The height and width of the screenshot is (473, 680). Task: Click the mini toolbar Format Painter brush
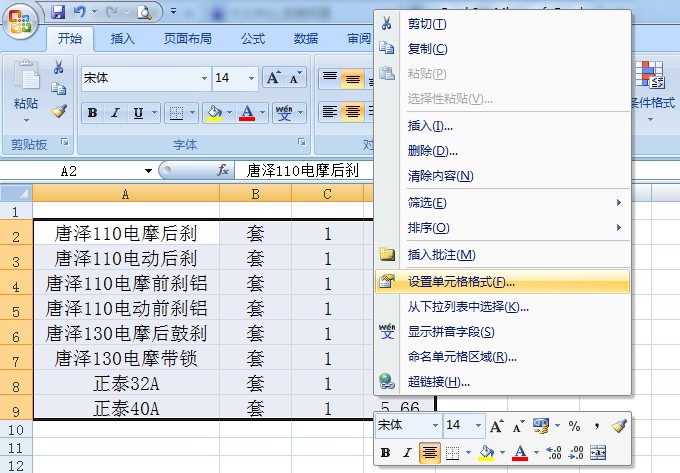click(x=619, y=426)
